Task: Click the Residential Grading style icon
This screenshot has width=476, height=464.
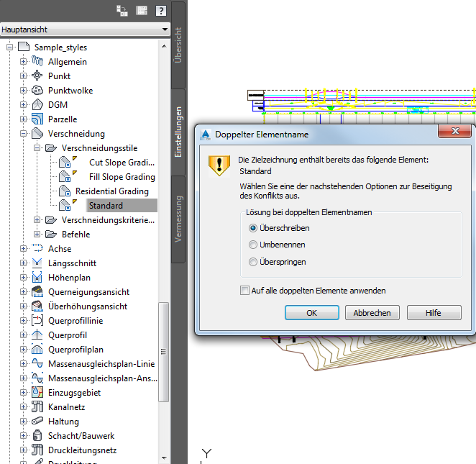Action: click(65, 191)
